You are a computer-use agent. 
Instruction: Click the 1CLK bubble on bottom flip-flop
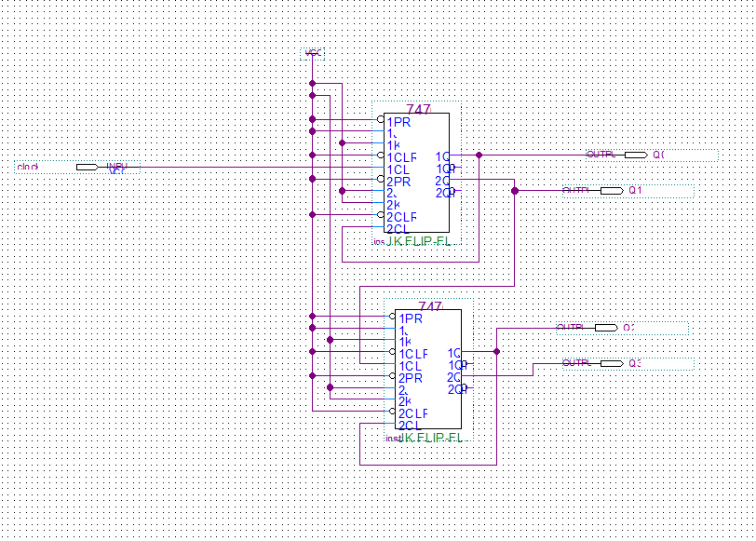coord(392,351)
